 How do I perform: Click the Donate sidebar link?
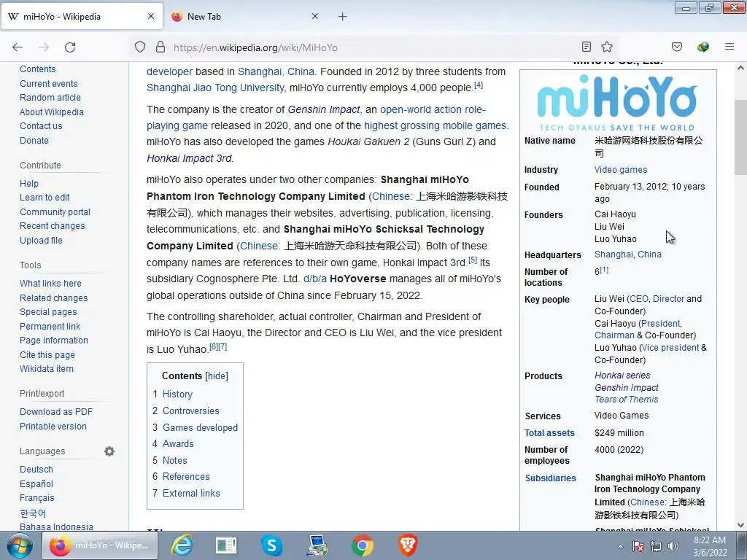(34, 141)
